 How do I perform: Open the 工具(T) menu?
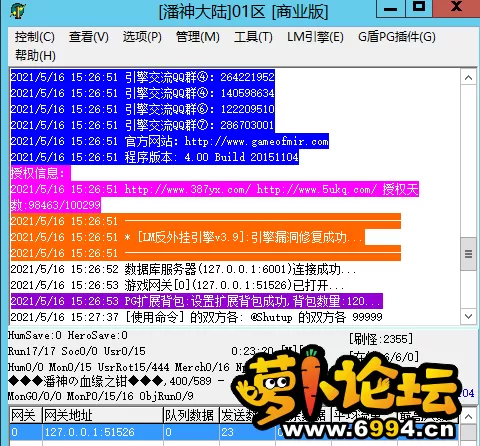pyautogui.click(x=253, y=37)
